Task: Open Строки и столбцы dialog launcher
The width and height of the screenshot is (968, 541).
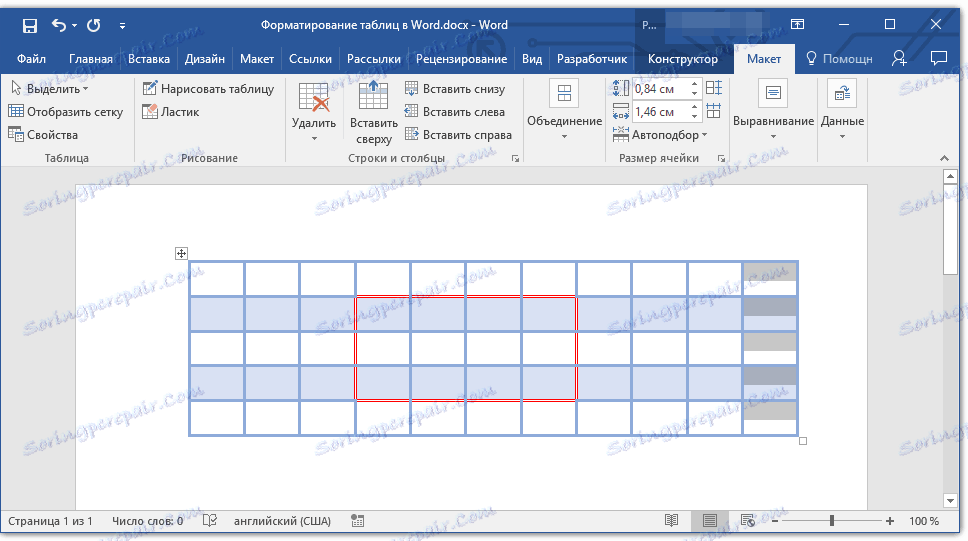Action: click(x=515, y=159)
